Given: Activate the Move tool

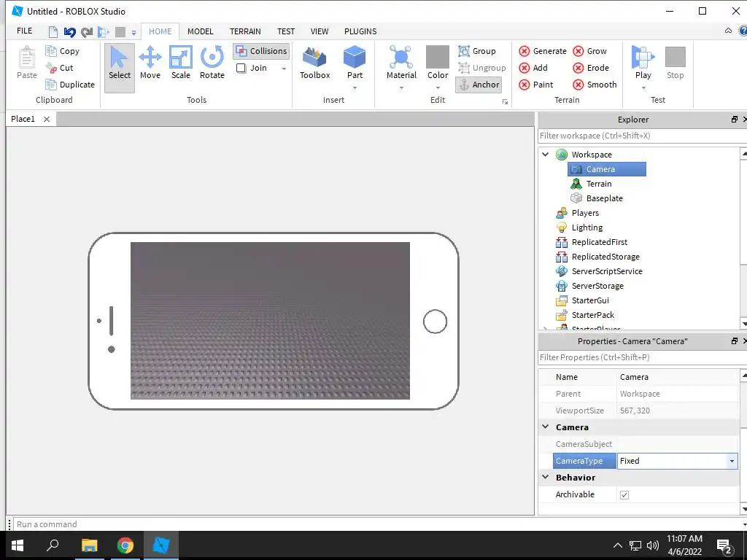Looking at the screenshot, I should (150, 63).
